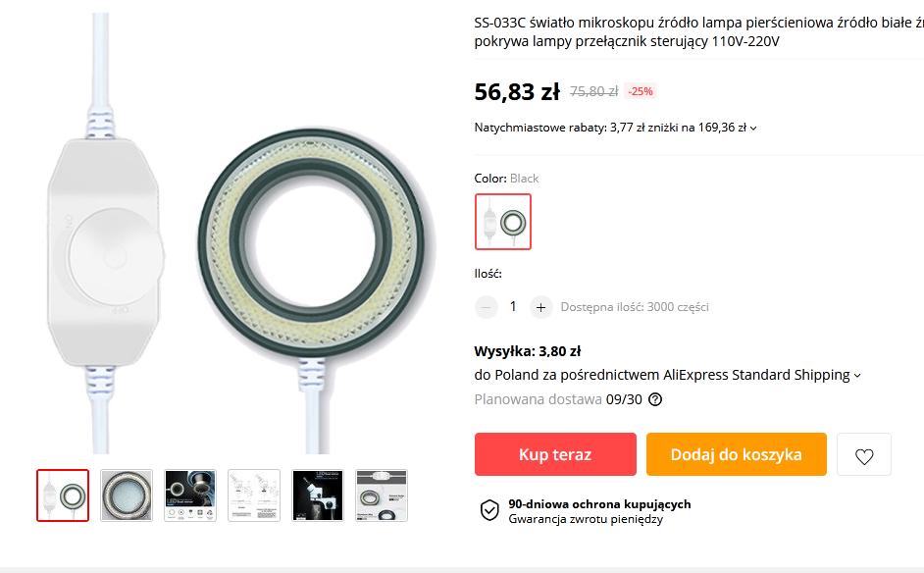Expand AliExpress Standard Shipping options
The image size is (924, 573).
point(857,375)
